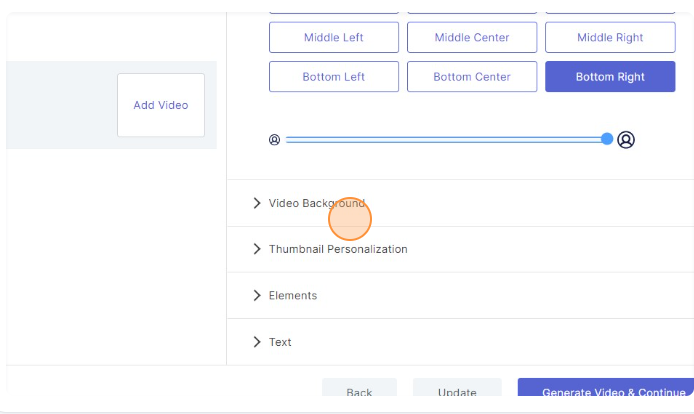Expand the Elements section label
Viewport: 694px width, 414px height.
(293, 295)
